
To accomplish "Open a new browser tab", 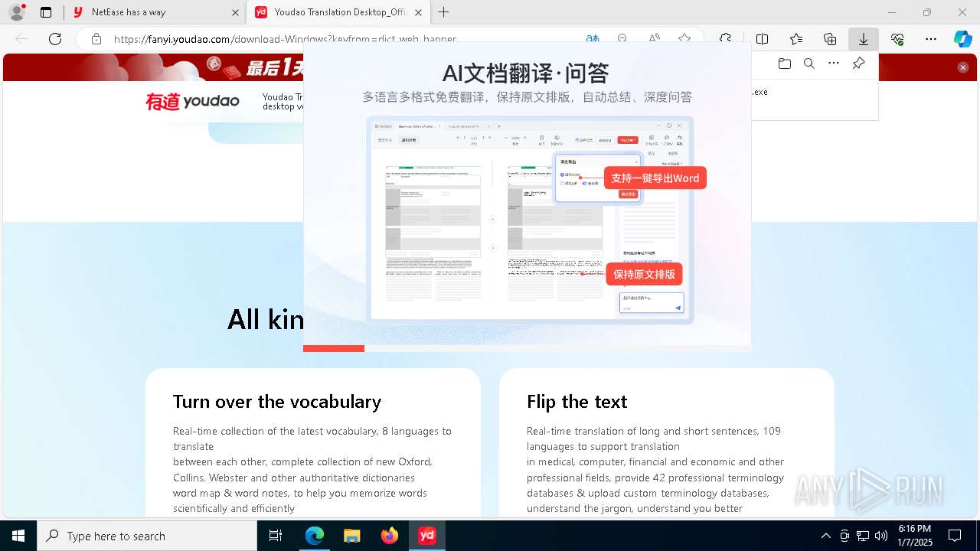I will pos(443,12).
